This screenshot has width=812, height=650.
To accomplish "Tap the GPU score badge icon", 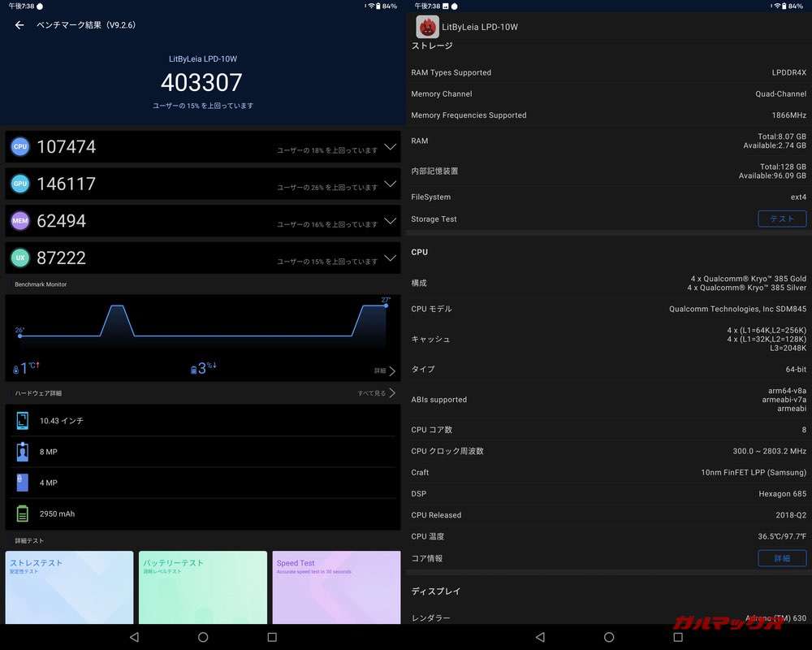I will (20, 184).
